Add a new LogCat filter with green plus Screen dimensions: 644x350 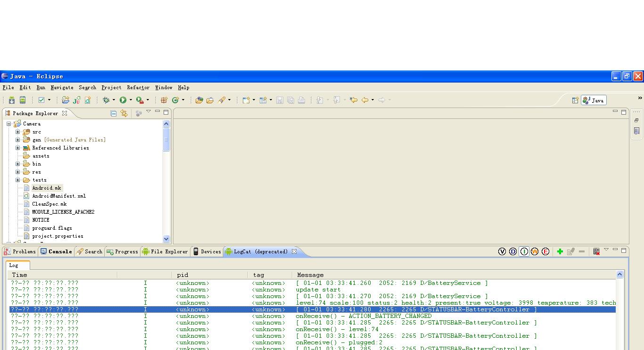click(560, 251)
